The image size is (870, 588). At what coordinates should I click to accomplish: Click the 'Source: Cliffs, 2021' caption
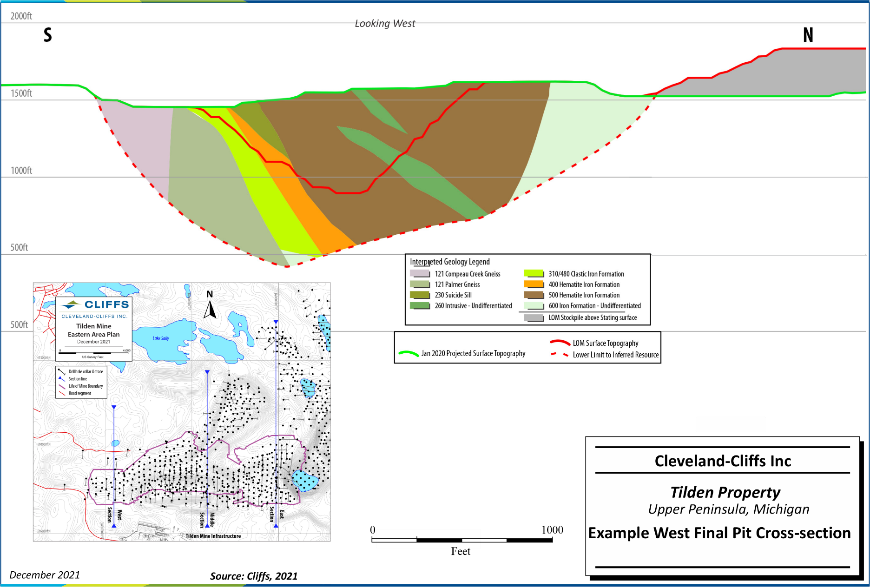coord(254,576)
